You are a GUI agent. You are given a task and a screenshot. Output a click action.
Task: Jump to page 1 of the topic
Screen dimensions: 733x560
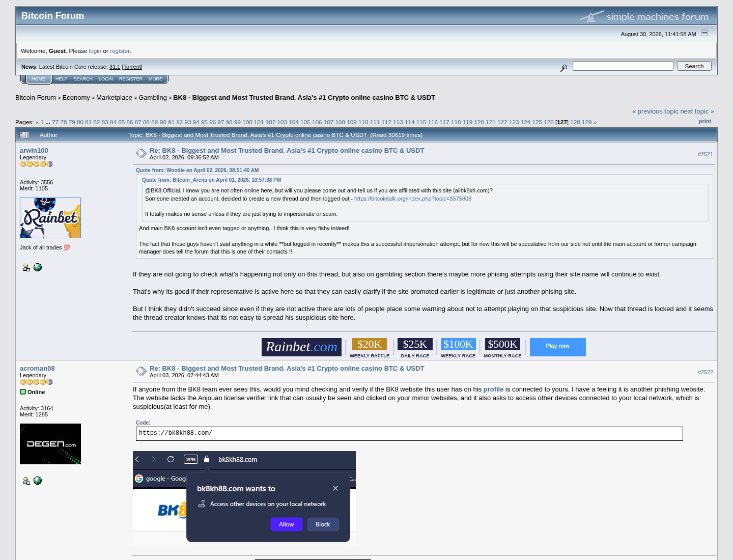click(42, 122)
